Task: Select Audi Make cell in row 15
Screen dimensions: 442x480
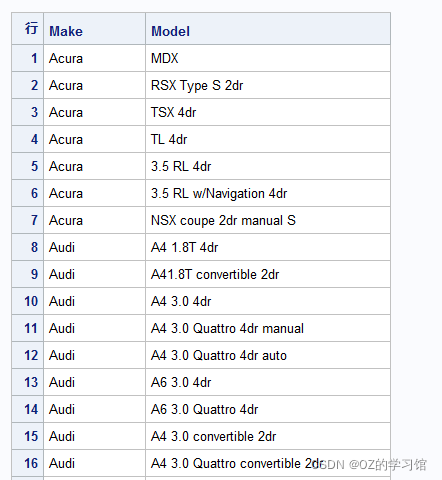Action: [x=94, y=436]
